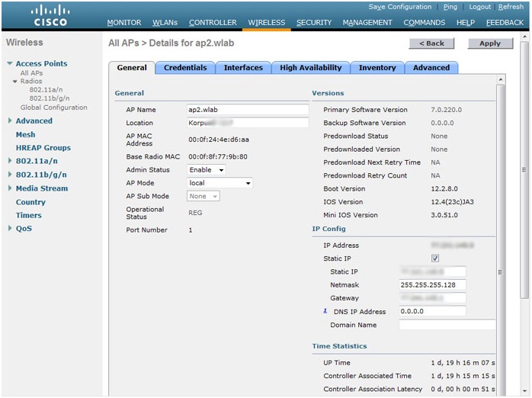The width and height of the screenshot is (532, 398).
Task: Click the outer page scrollbar thumb
Action: 524,170
